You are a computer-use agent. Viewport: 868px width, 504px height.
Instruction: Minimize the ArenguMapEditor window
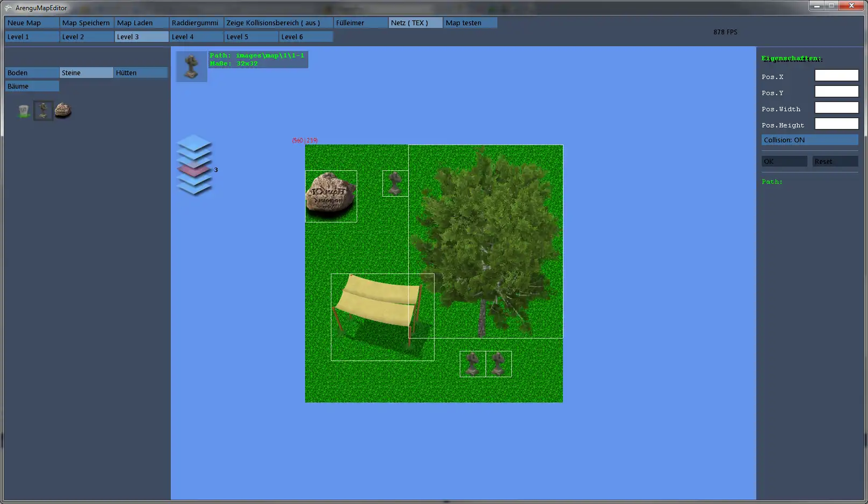tap(816, 5)
